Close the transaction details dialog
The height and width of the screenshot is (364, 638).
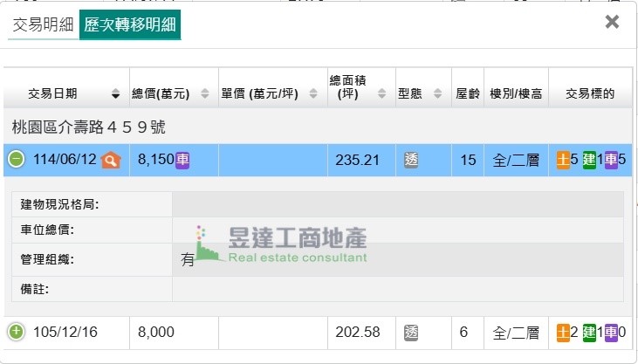point(612,23)
